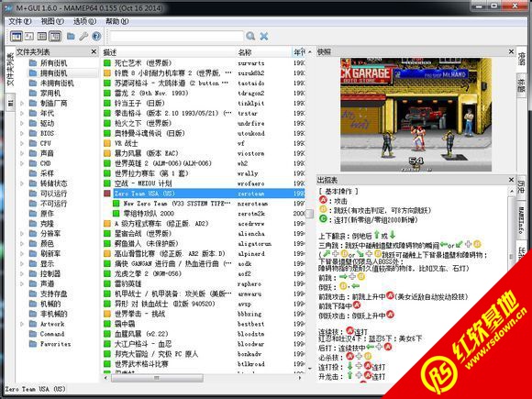
Task: Click the folder icon next to CPU
Action: tap(33, 143)
